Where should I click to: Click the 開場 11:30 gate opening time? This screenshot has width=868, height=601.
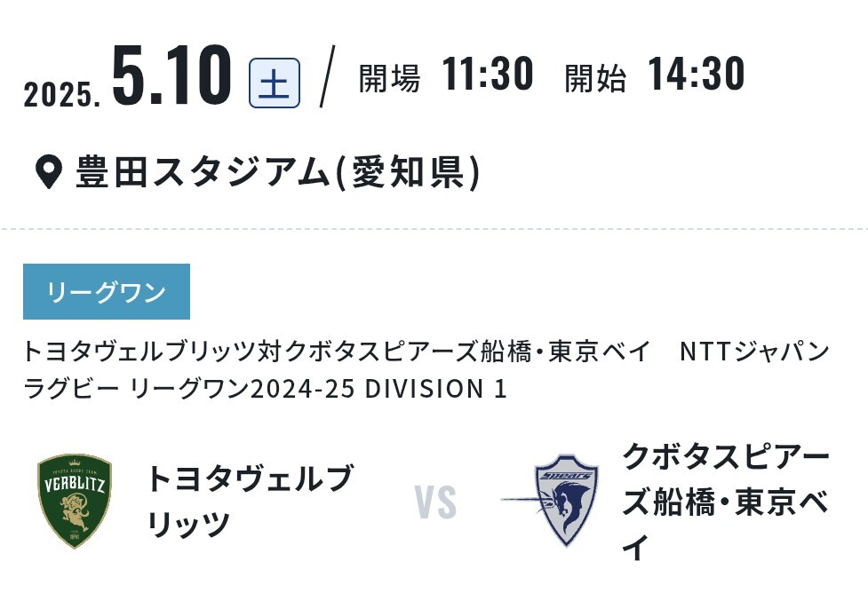tap(446, 74)
